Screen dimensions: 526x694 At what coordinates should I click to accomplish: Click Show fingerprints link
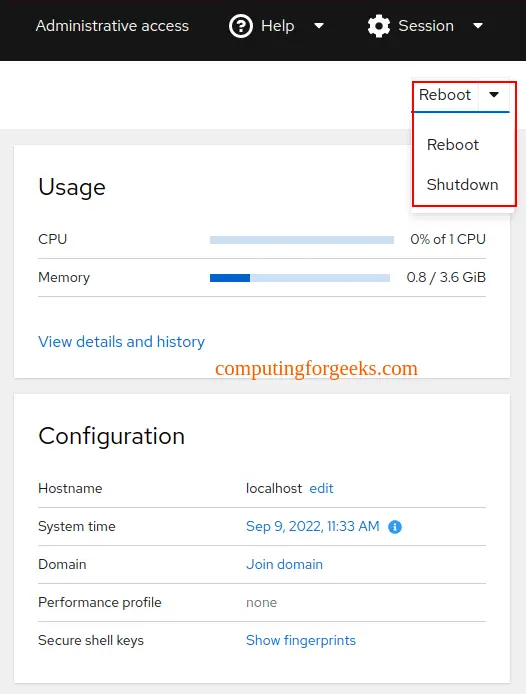[x=301, y=640]
